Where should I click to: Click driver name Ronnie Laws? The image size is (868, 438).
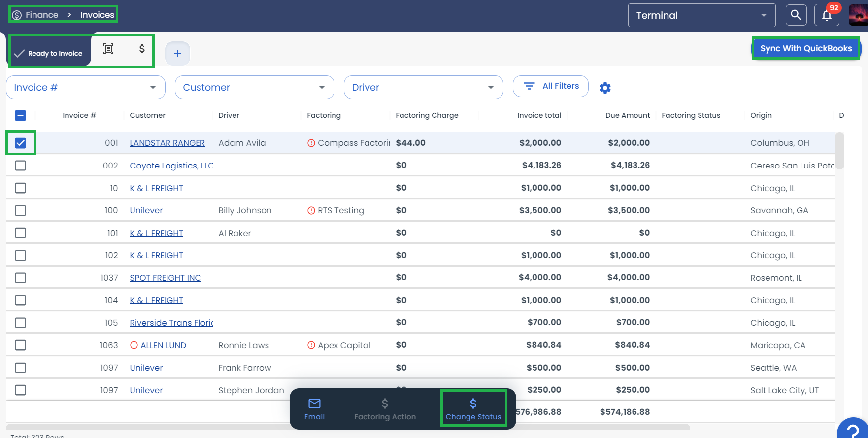[x=244, y=345]
